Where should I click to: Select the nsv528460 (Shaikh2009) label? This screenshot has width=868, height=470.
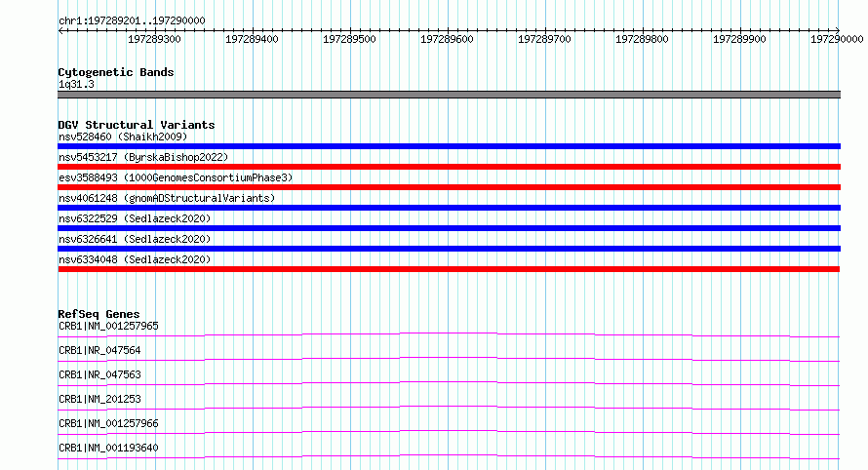point(123,137)
